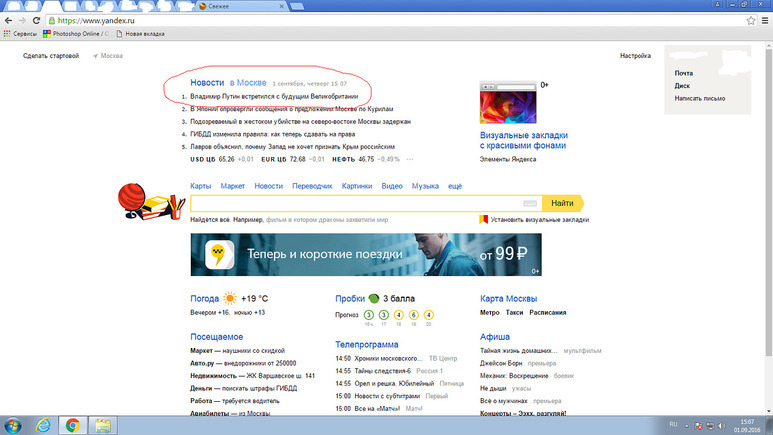Open news about подозреваемый в жестоком убийстве
Screen dimensions: 773x435
pyautogui.click(x=300, y=121)
